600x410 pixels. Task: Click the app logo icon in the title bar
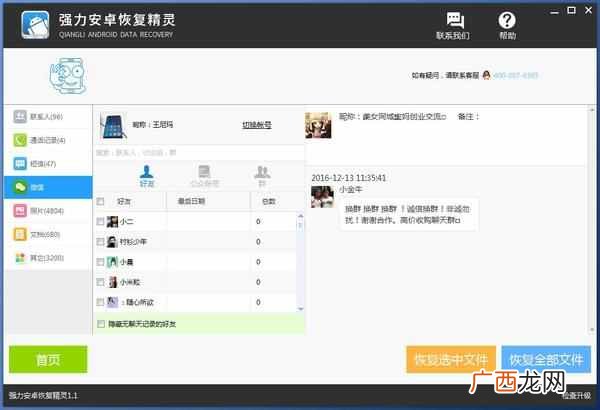[x=35, y=25]
